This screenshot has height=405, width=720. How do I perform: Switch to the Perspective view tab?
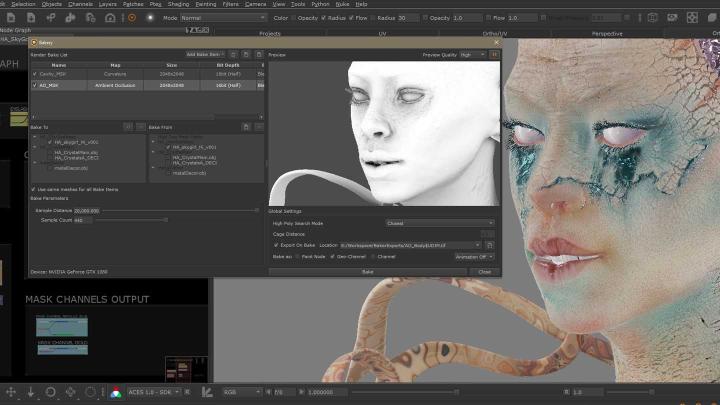(607, 33)
